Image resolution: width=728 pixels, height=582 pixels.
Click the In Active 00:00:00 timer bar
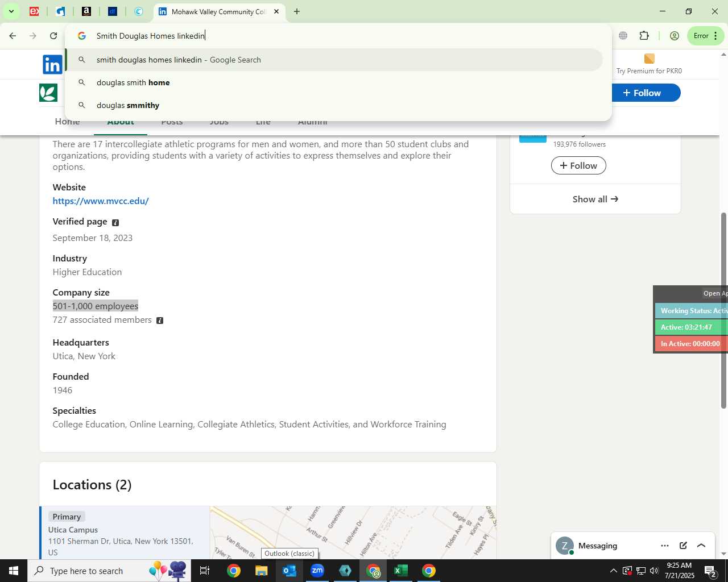(x=692, y=344)
